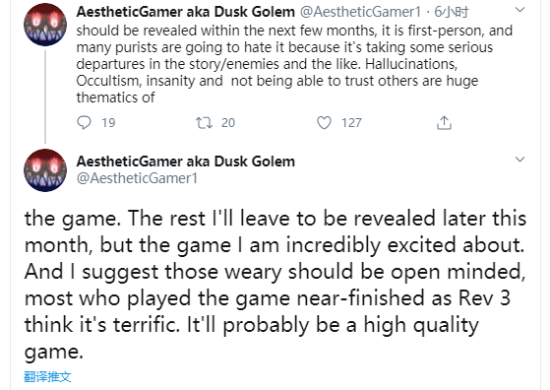
Task: Click the like count 127
Action: click(x=351, y=123)
